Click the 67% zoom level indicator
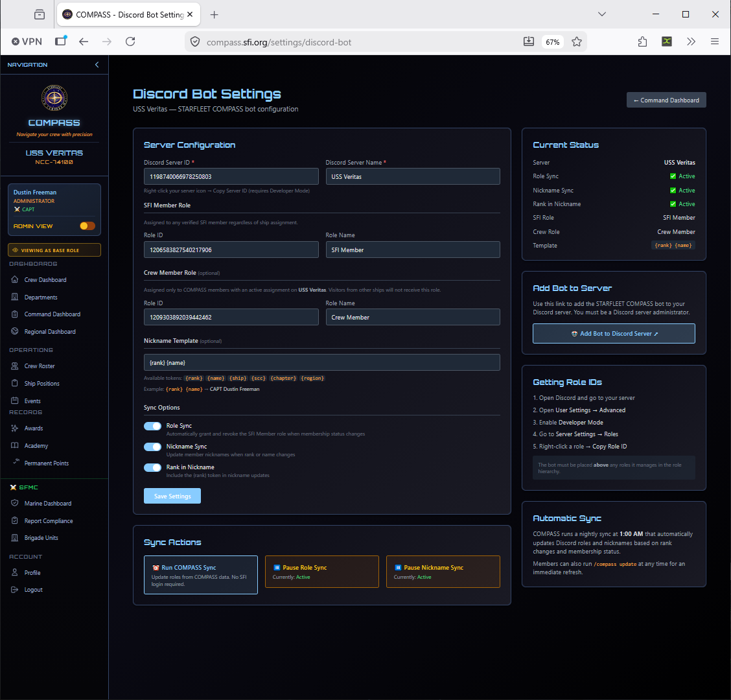This screenshot has width=731, height=700. tap(552, 42)
